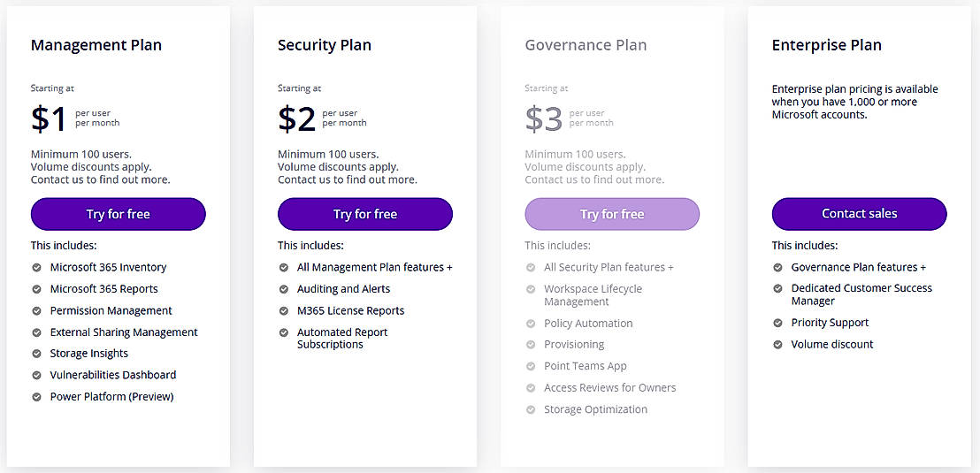Click checkmark icon next to Volume discount

pyautogui.click(x=777, y=344)
